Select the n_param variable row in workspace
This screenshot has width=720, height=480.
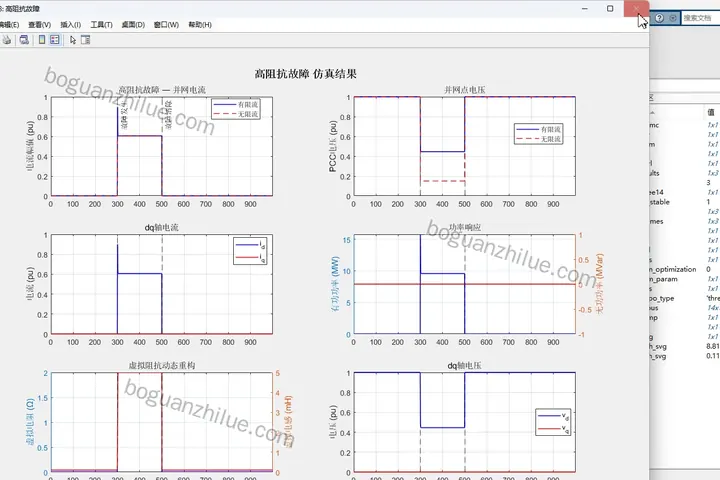pyautogui.click(x=684, y=279)
